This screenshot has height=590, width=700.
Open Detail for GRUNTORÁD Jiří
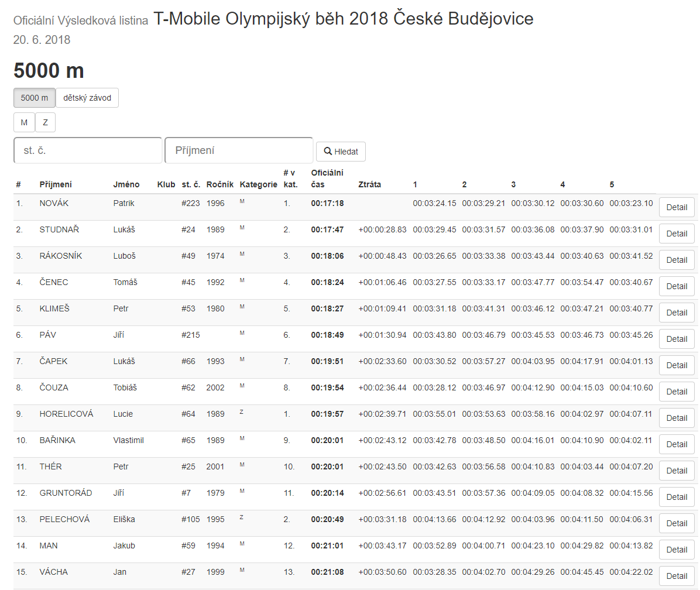coord(677,497)
